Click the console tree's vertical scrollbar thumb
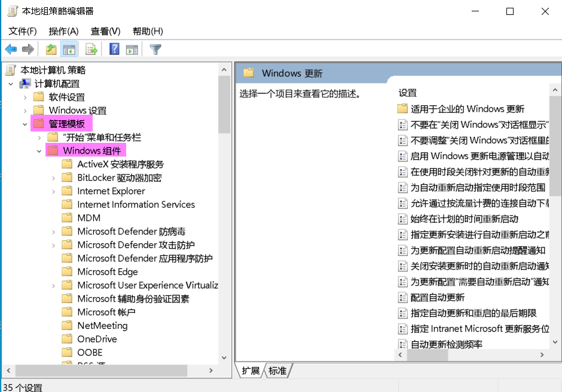 click(224, 105)
